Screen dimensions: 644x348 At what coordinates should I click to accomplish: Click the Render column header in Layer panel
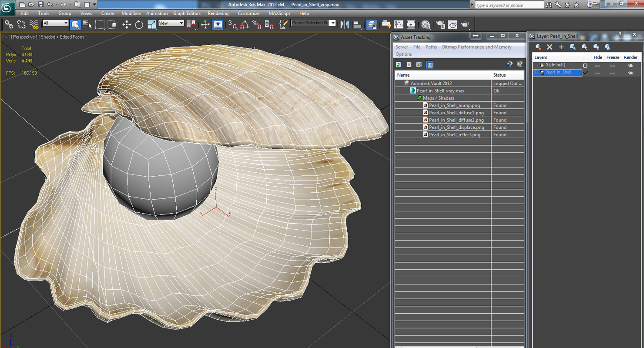631,57
